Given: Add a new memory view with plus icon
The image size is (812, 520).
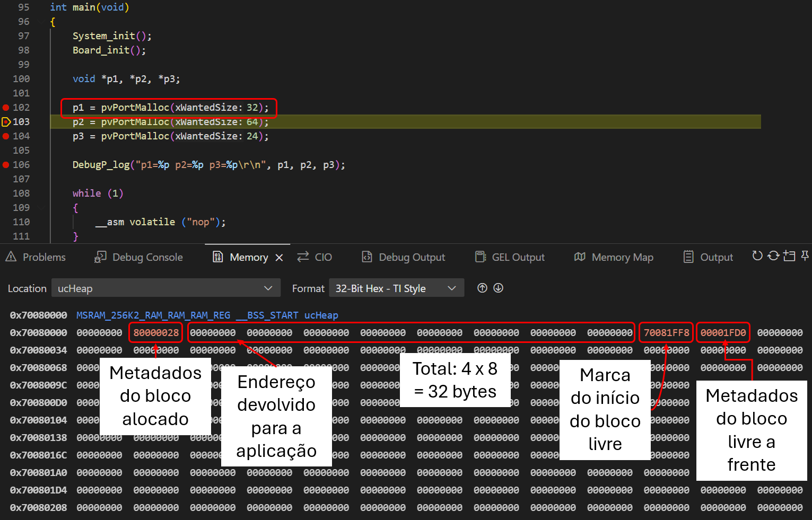Looking at the screenshot, I should click(x=789, y=256).
